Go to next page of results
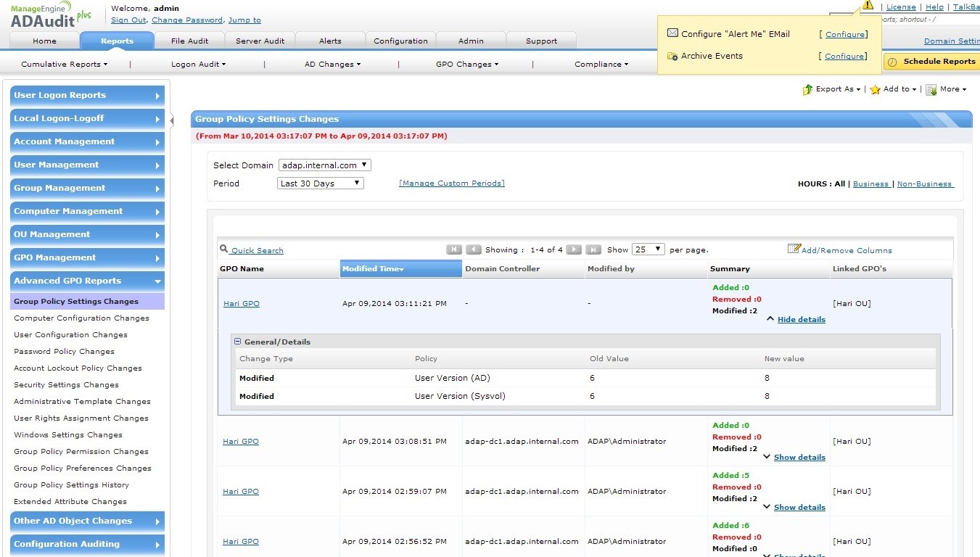The height and width of the screenshot is (557, 980). tap(574, 249)
